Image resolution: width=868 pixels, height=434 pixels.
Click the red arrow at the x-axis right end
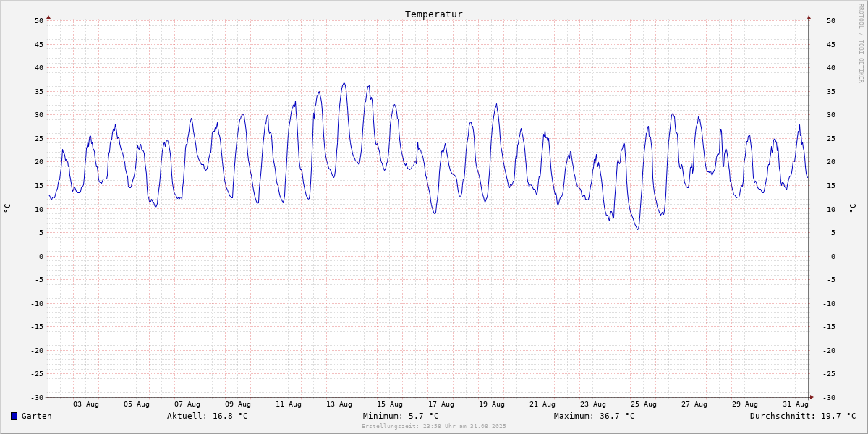(812, 397)
